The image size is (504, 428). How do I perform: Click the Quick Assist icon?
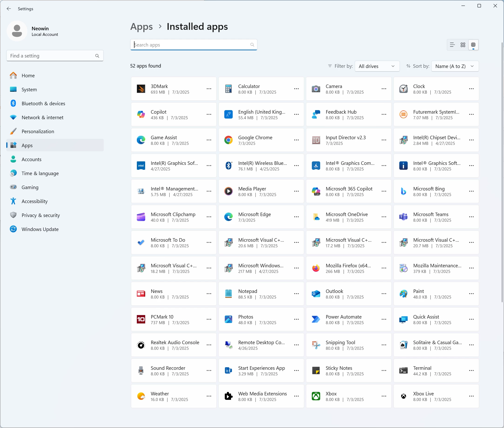[x=403, y=319]
